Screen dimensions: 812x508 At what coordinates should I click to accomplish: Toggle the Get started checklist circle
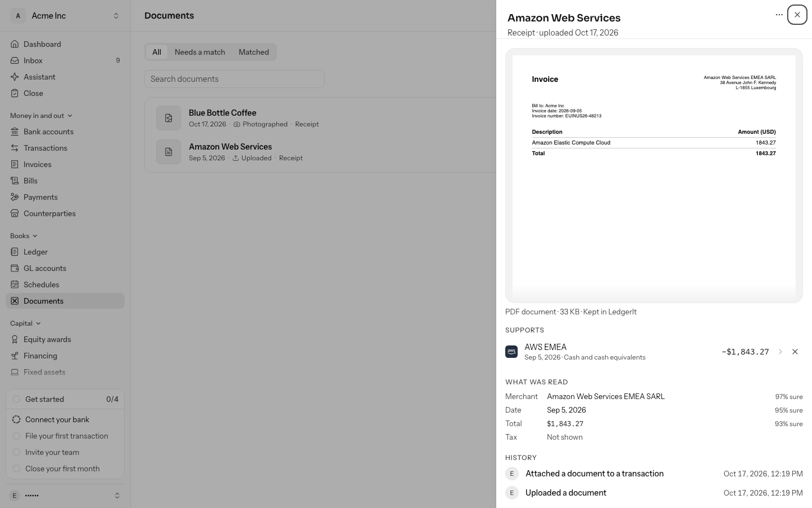[16, 399]
